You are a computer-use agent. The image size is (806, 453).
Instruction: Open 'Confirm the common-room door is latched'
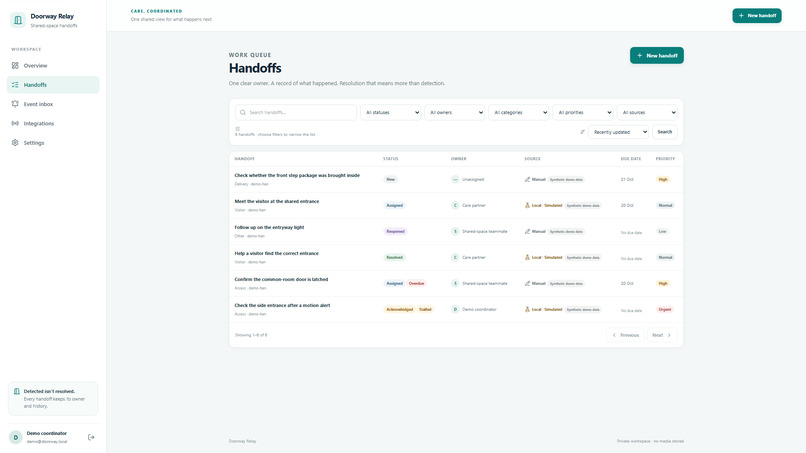[x=281, y=279]
